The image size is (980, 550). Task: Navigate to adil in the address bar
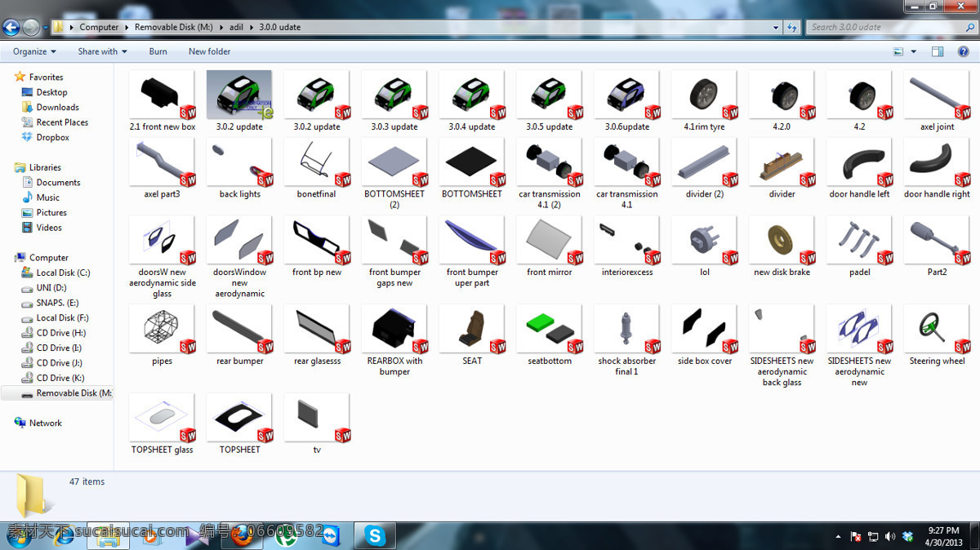click(236, 27)
